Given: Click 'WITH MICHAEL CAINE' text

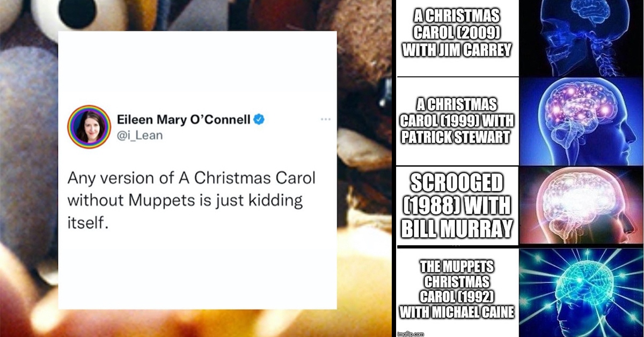Looking at the screenshot, I should coord(458,311).
